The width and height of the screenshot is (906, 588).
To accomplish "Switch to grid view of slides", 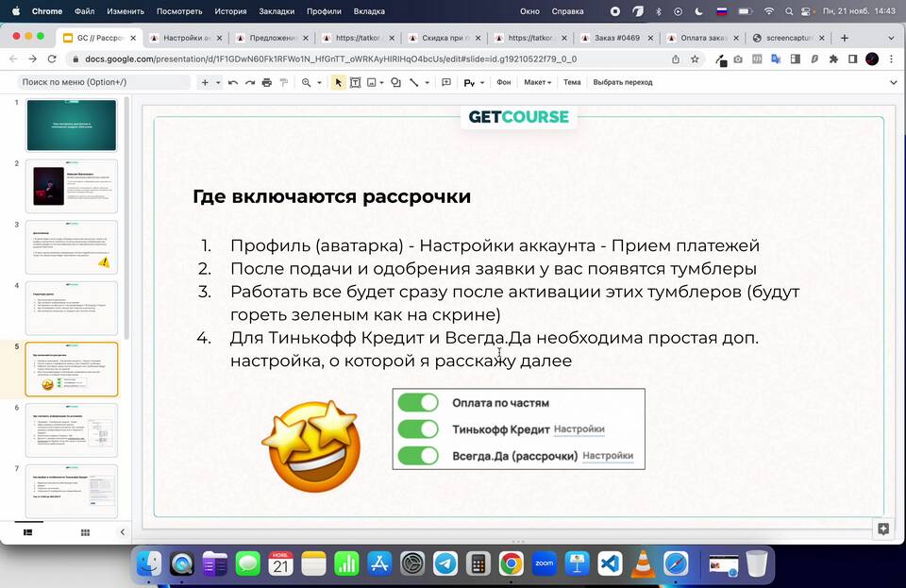I will [85, 532].
